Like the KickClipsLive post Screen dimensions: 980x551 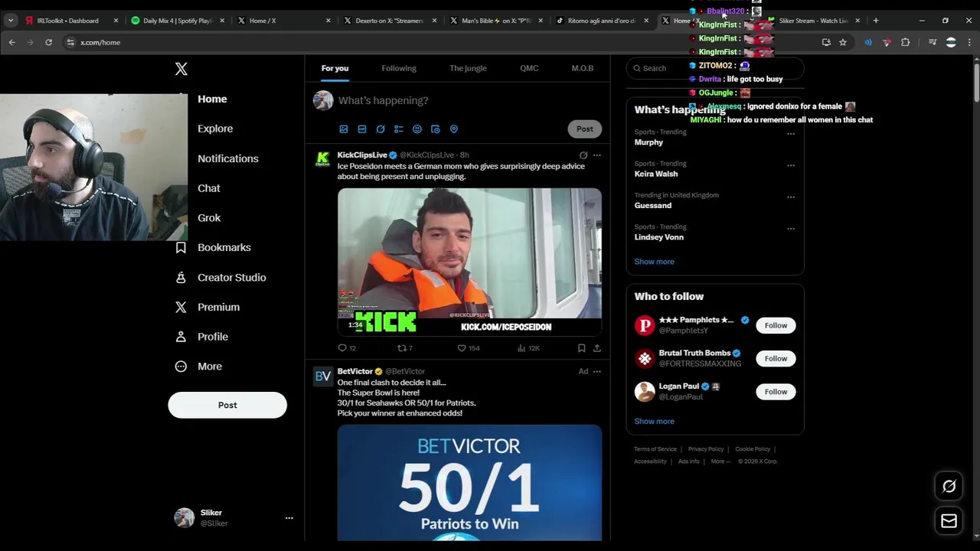tap(468, 348)
